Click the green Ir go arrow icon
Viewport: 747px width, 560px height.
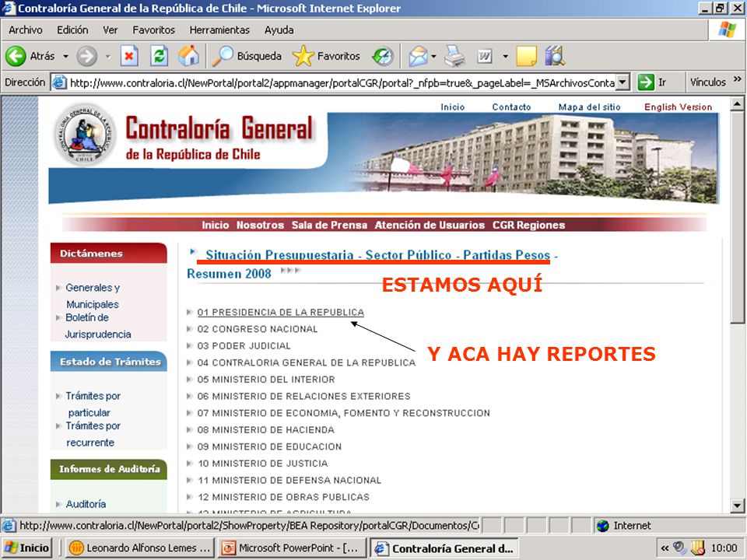pyautogui.click(x=646, y=82)
